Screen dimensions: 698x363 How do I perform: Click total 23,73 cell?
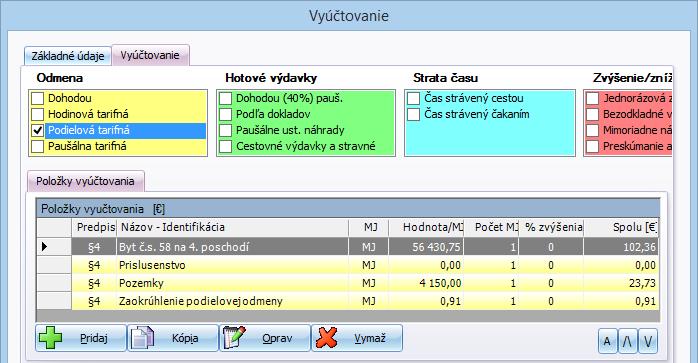coord(621,283)
